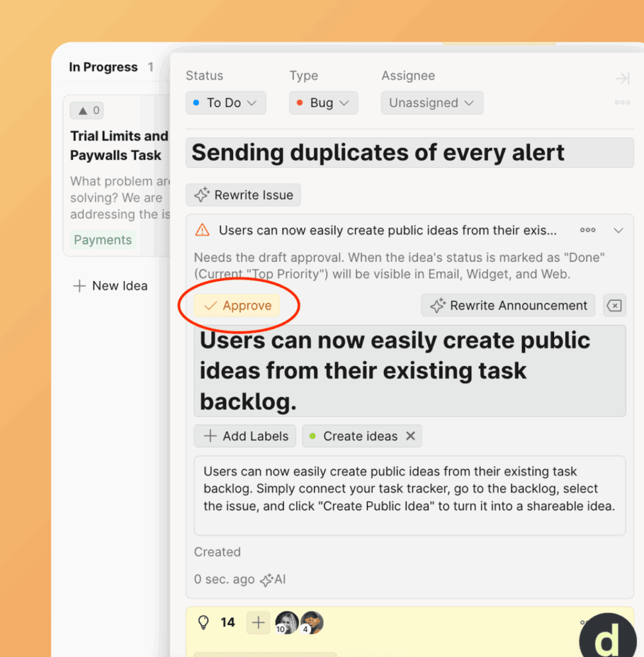Collapse the announcement section chevron
The height and width of the screenshot is (657, 644).
(x=618, y=230)
